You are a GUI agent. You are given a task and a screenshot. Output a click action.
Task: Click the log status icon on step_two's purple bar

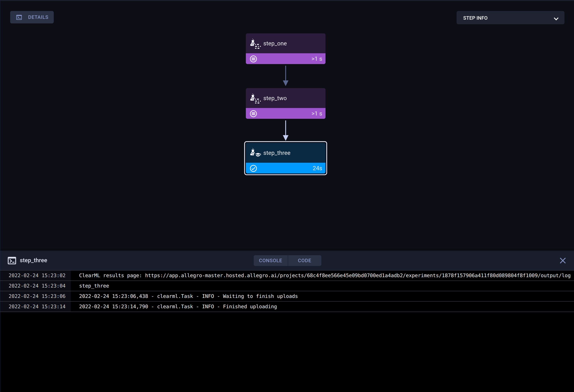[x=253, y=113]
